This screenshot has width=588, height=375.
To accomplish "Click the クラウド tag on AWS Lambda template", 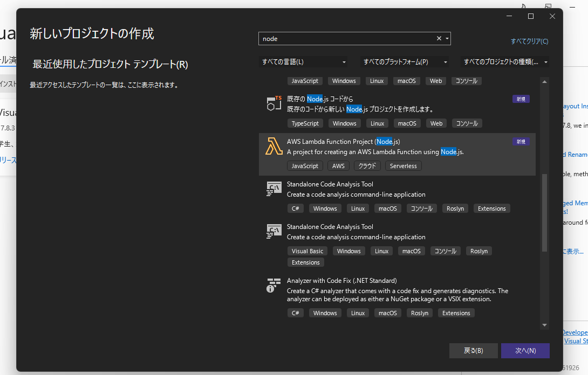I will tap(367, 166).
